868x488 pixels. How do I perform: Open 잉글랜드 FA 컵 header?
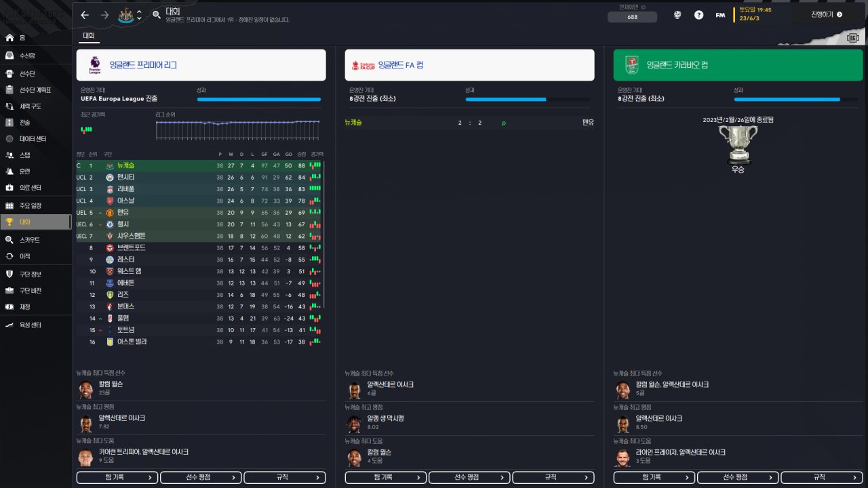[469, 65]
